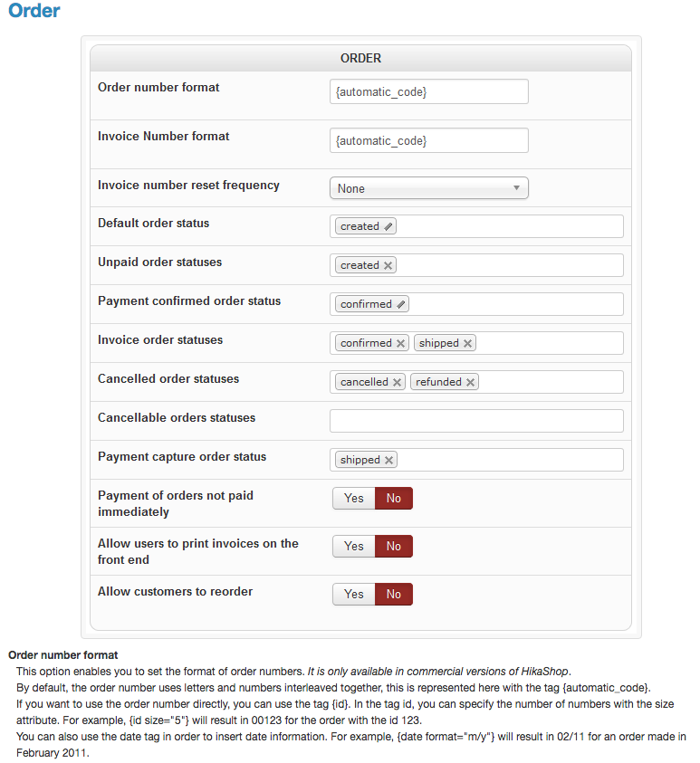Screen dimensions: 700x763
Task: Select No for Allow customers to reorder
Action: [x=394, y=594]
